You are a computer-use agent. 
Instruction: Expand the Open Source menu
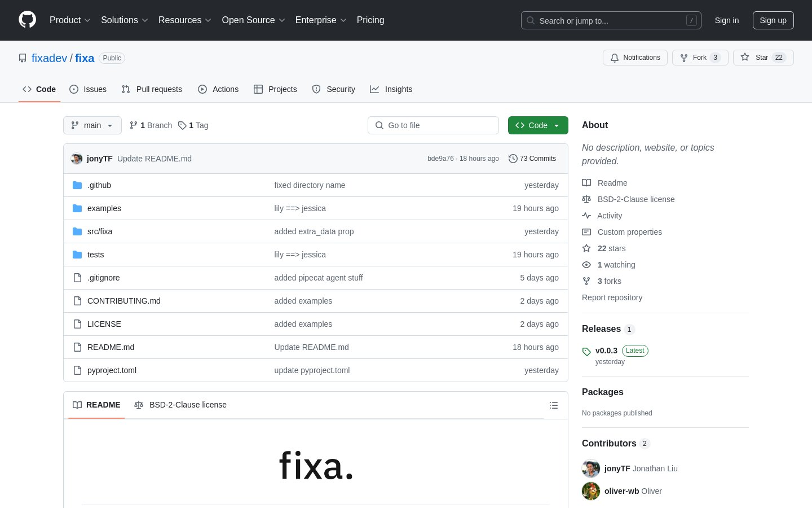pos(254,20)
